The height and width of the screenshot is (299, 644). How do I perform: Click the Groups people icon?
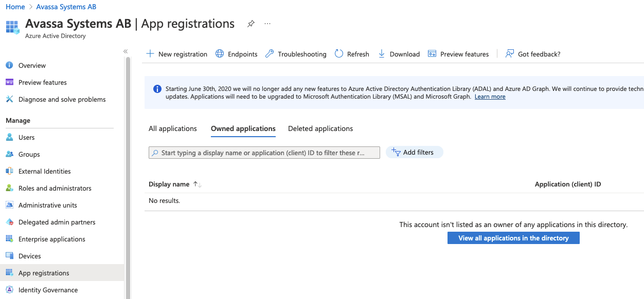[x=9, y=154]
